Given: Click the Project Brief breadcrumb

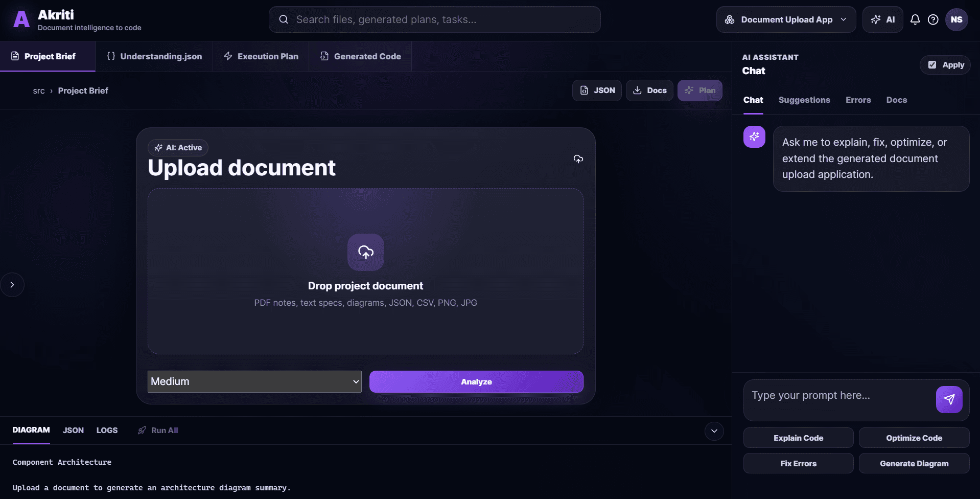Looking at the screenshot, I should click(83, 90).
